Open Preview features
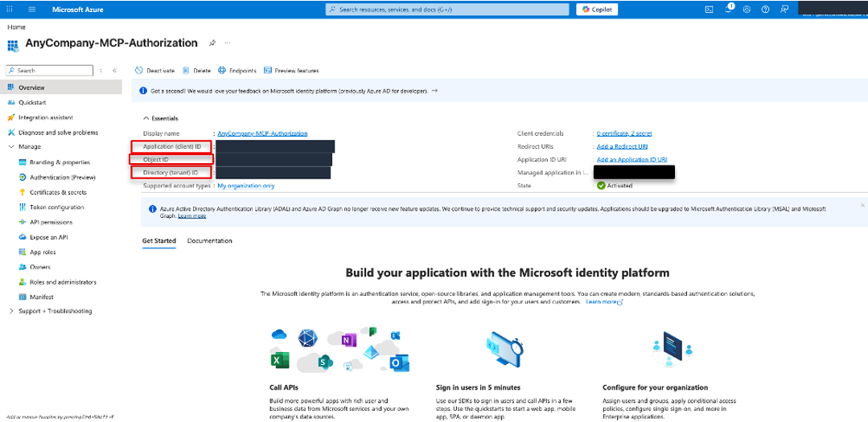This screenshot has width=868, height=422. 291,71
